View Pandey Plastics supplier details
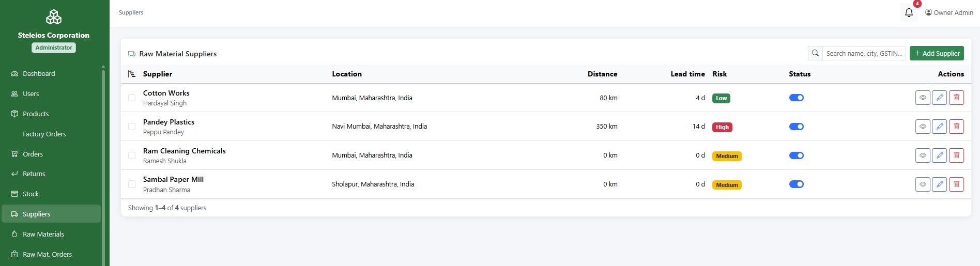 pos(923,127)
